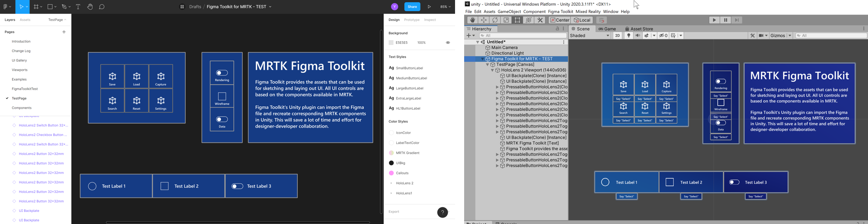Toggle scene grid visibility button
Image resolution: width=868 pixels, height=224 pixels.
coord(673,36)
